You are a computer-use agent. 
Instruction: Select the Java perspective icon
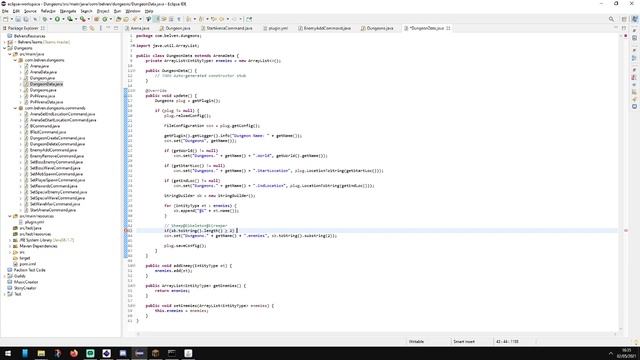pyautogui.click(x=635, y=19)
